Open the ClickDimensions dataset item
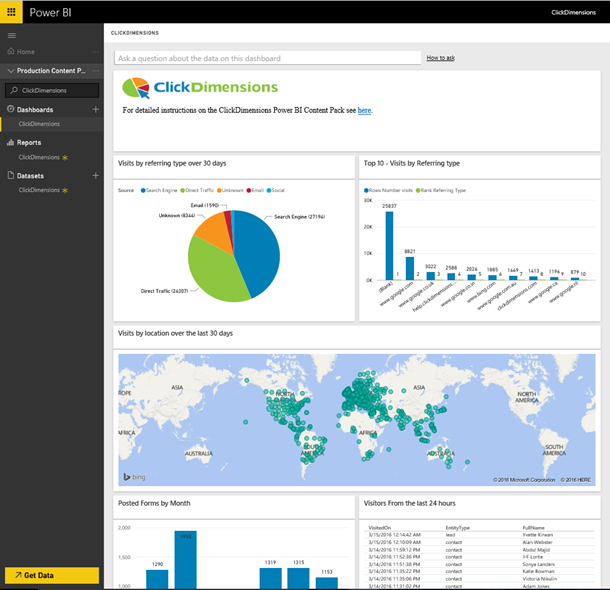The width and height of the screenshot is (610, 590). pyautogui.click(x=39, y=190)
